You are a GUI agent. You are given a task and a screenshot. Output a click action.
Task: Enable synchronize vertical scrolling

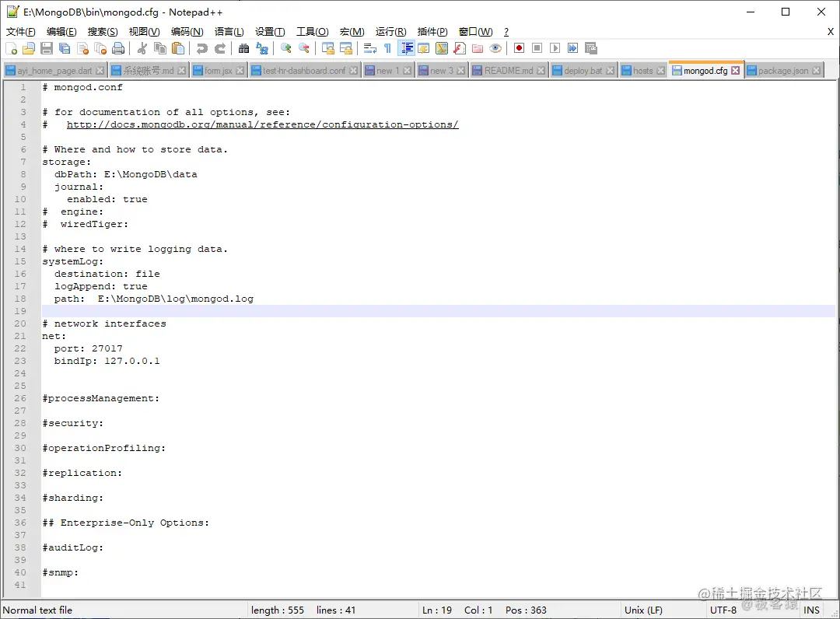click(x=327, y=48)
